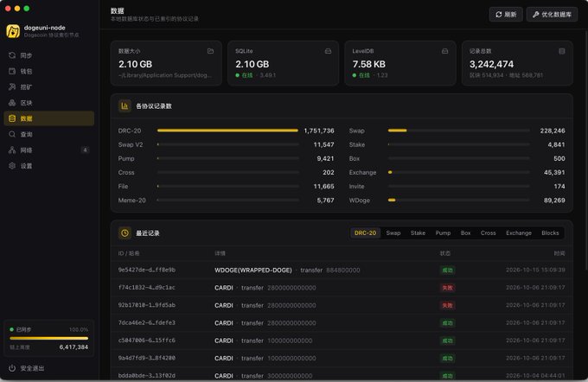Click the Invite count 174

pos(559,187)
